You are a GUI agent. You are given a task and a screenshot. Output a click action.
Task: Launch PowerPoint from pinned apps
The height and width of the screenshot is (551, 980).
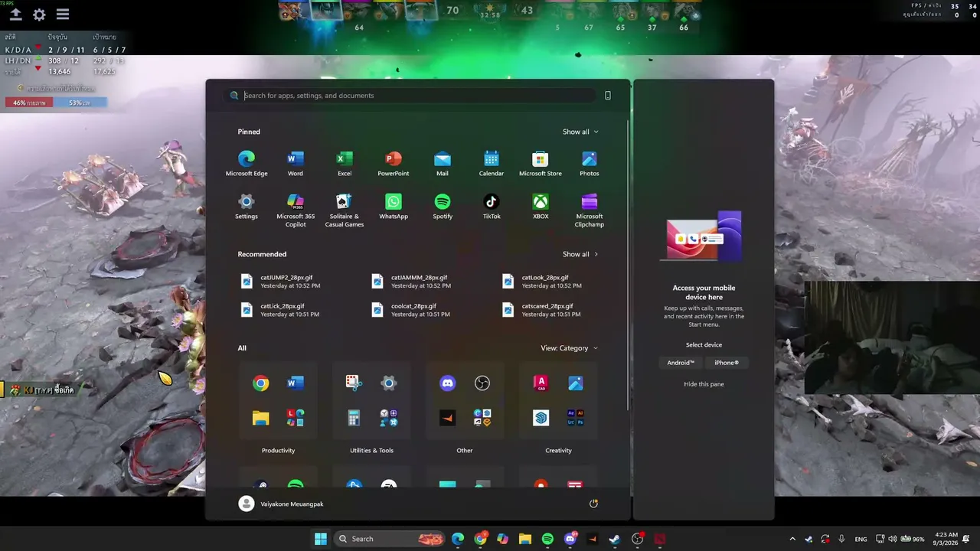[x=394, y=164]
